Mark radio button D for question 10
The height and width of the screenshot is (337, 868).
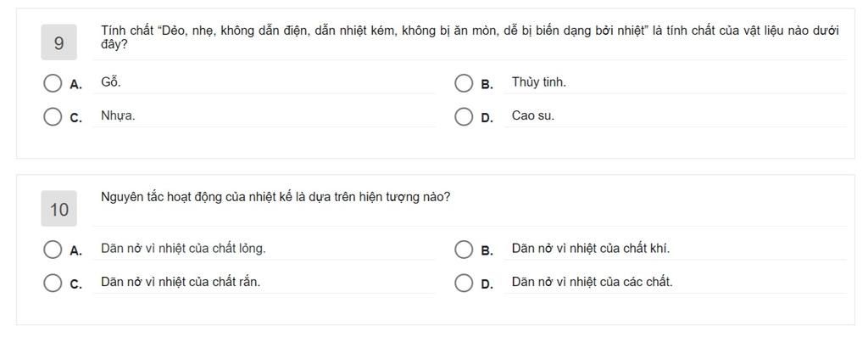coord(464,283)
